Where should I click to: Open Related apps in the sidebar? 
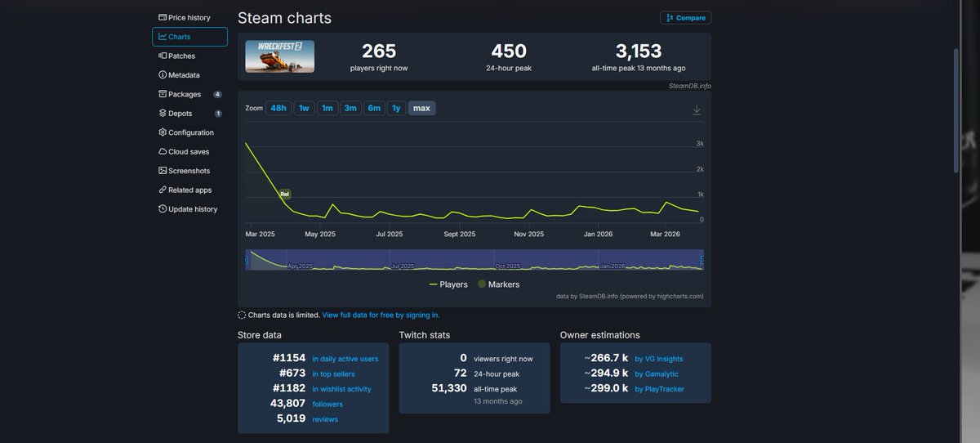189,190
